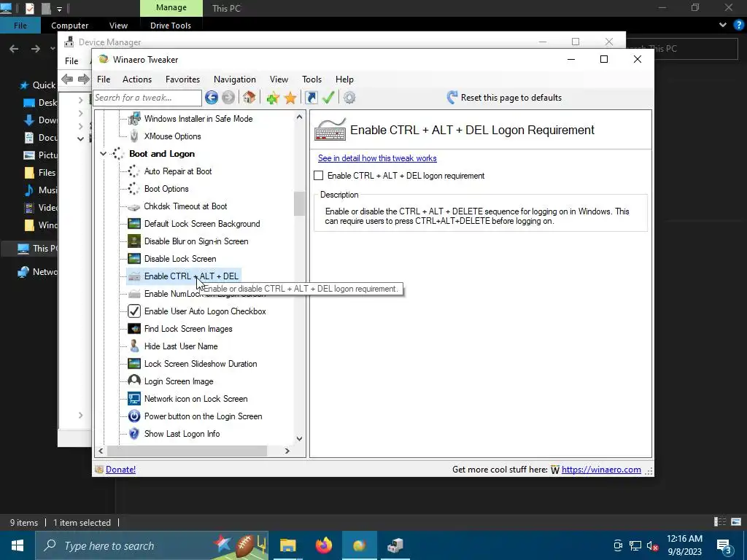Open Device Manager File menu
Screen dimensions: 747x560
[x=71, y=61]
